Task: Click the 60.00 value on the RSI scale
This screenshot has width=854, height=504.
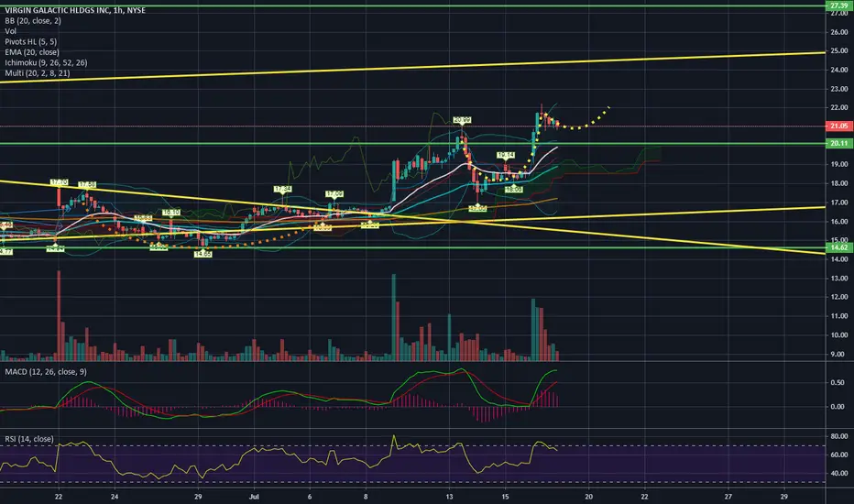Action: [x=839, y=455]
